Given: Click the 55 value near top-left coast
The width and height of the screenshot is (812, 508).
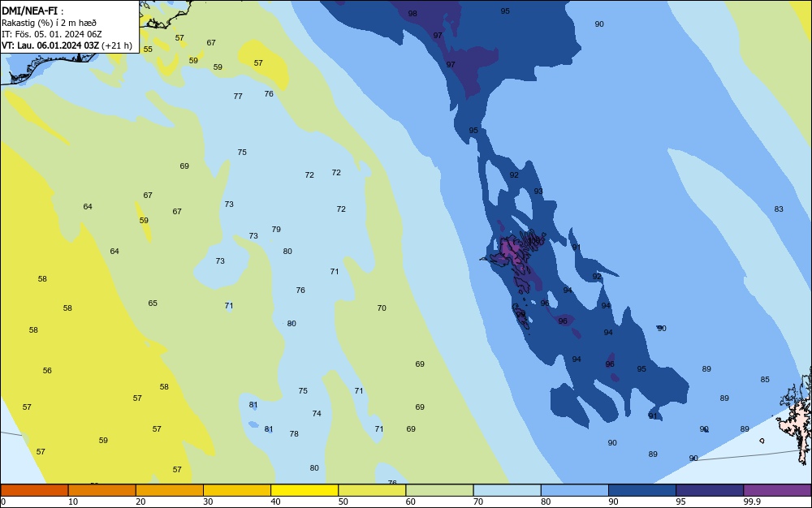Looking at the screenshot, I should [148, 50].
